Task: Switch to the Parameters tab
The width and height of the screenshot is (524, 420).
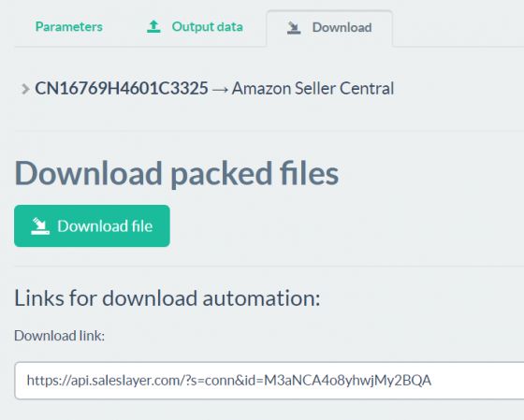Action: point(69,27)
